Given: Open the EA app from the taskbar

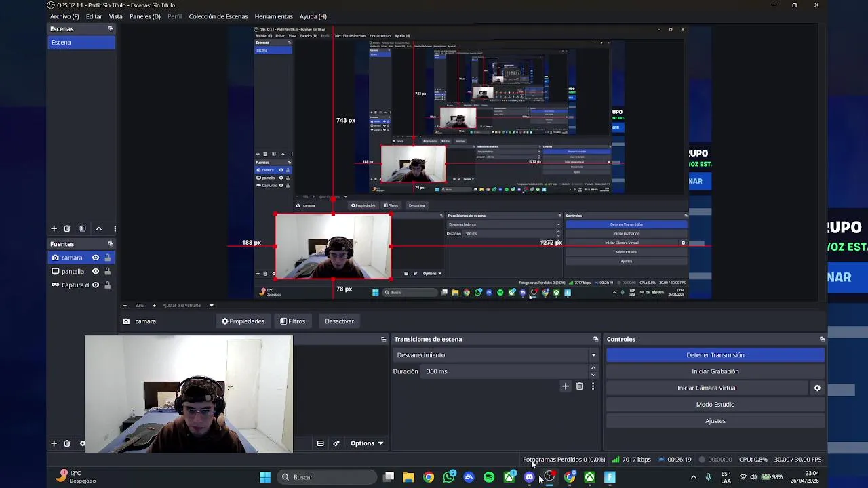Looking at the screenshot, I should coord(469,477).
